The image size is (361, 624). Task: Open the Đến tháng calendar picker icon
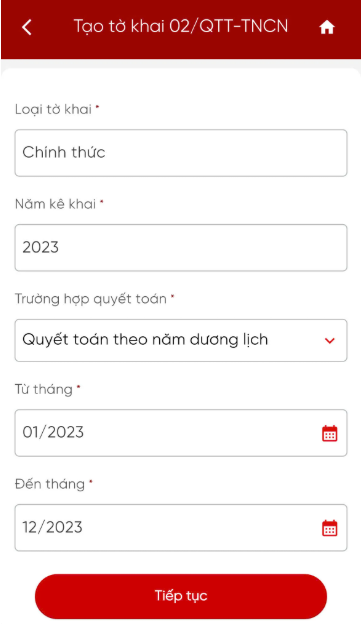click(330, 528)
